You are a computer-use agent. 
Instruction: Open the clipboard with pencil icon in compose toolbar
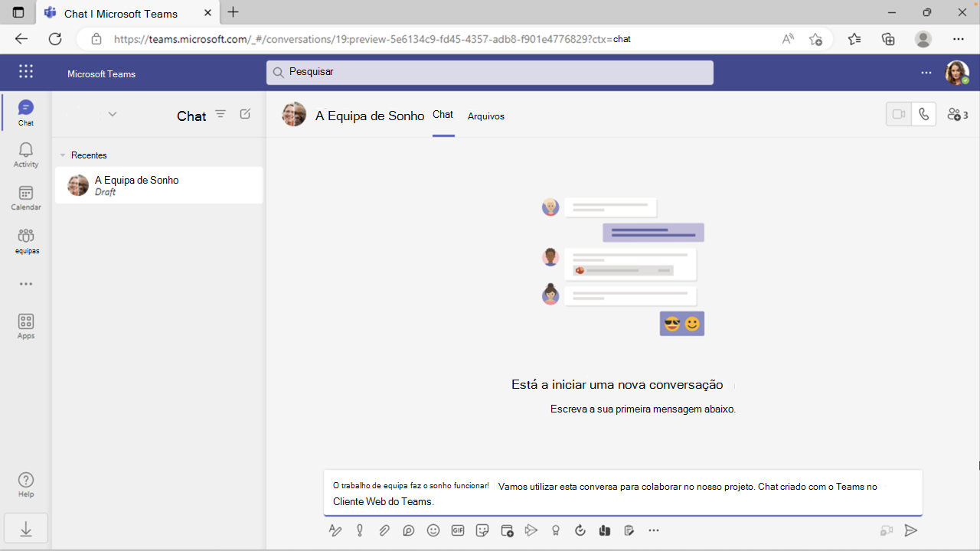(x=629, y=530)
